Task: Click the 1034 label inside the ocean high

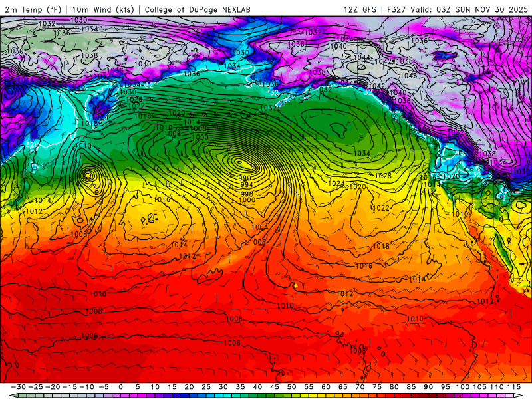Action: point(362,153)
